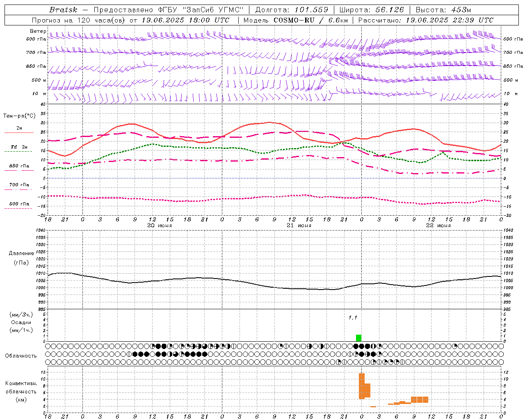This screenshot has width=525, height=420.
Task: Click the '1.1' precipitation amount value
Action: tap(353, 317)
